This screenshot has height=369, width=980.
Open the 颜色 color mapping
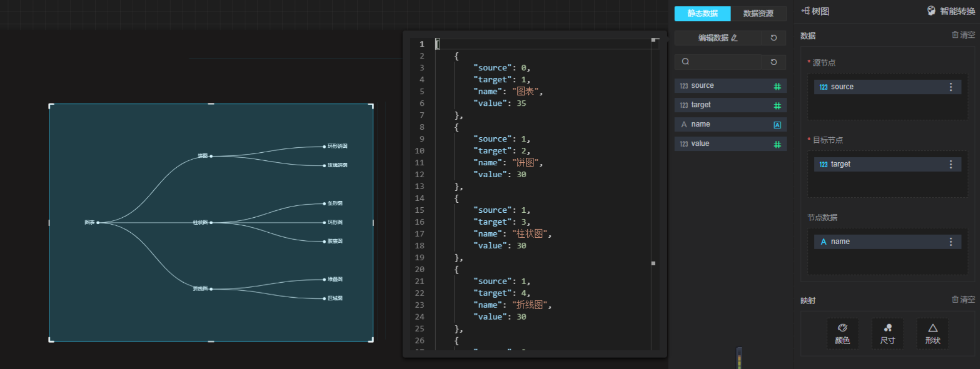pos(842,334)
